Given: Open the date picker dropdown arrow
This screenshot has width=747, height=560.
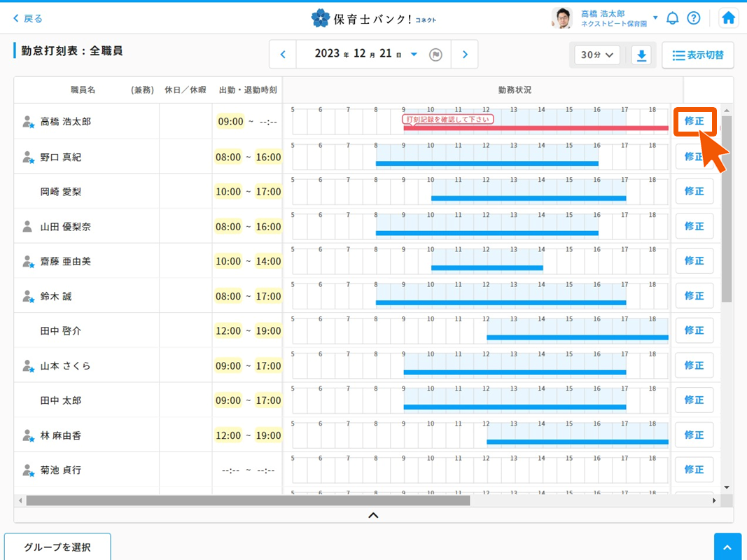Looking at the screenshot, I should 413,54.
